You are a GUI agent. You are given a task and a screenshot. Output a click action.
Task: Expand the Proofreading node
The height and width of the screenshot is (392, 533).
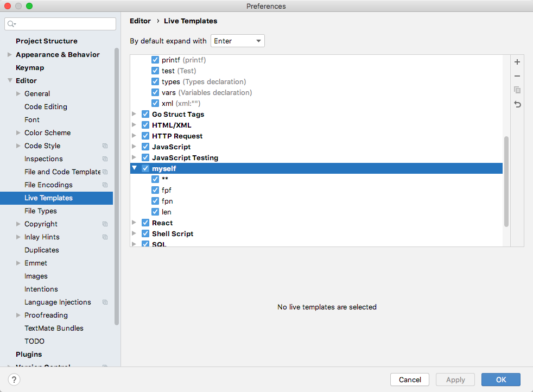[18, 315]
